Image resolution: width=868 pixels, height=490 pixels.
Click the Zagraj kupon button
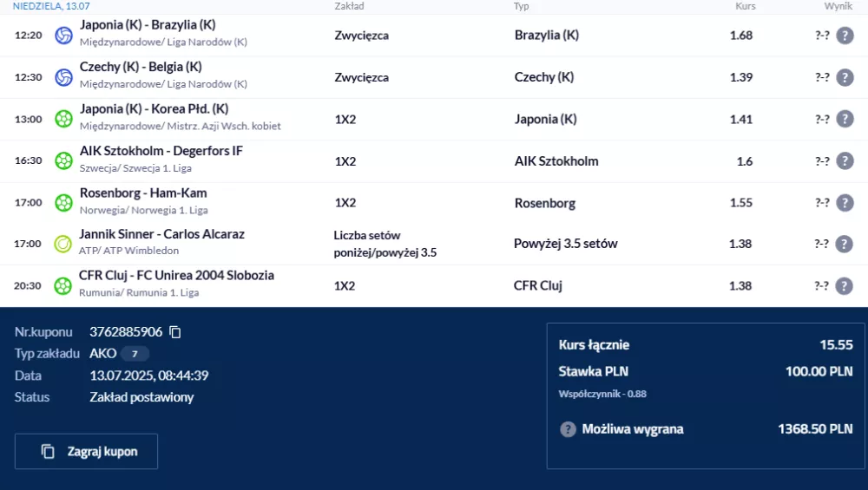coord(86,451)
